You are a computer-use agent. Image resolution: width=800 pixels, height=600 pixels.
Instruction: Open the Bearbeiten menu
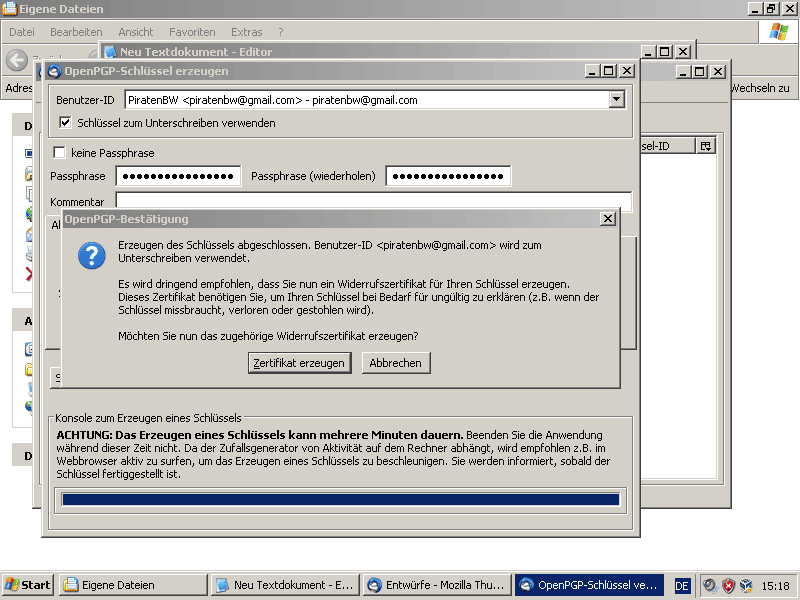click(76, 32)
